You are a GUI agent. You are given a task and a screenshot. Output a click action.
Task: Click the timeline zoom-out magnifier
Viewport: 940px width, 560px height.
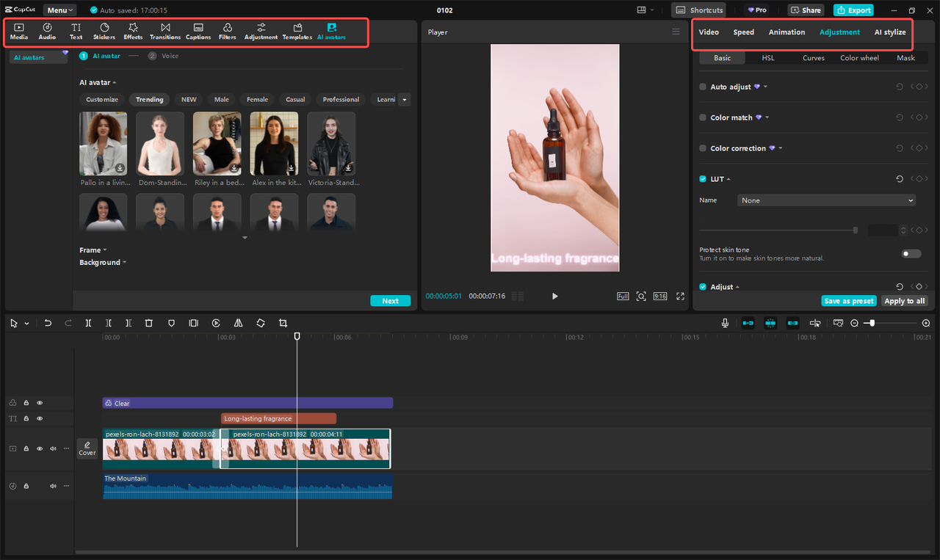click(854, 323)
